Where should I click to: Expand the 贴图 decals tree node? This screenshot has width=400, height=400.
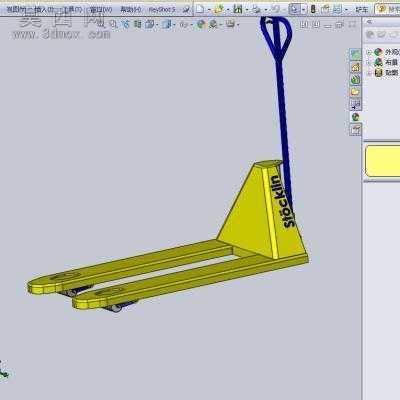(369, 73)
